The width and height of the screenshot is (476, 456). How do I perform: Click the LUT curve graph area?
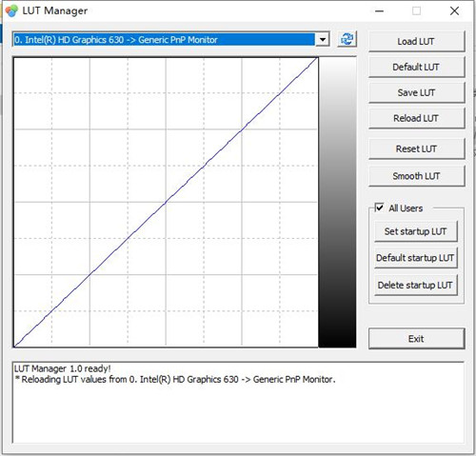pyautogui.click(x=166, y=202)
